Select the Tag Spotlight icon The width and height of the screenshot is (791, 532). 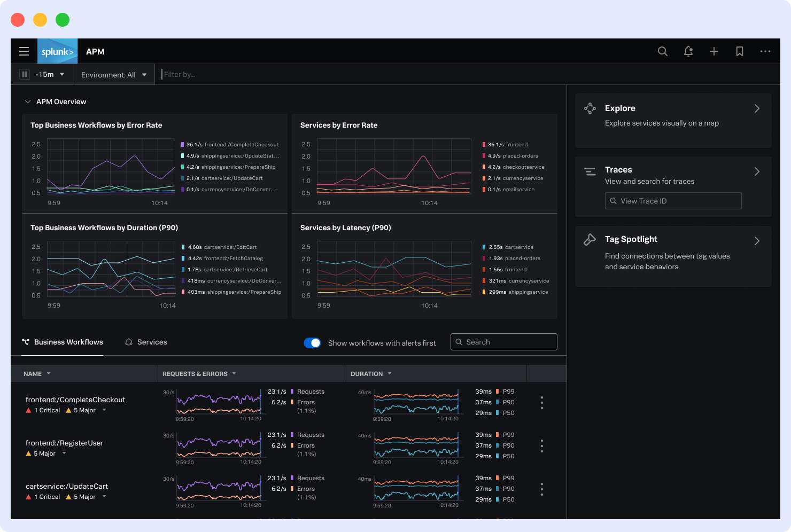click(590, 240)
